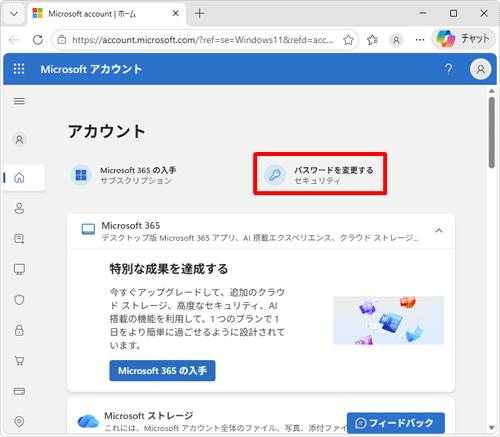Click the help question mark icon
500x437 pixels.
pos(449,69)
